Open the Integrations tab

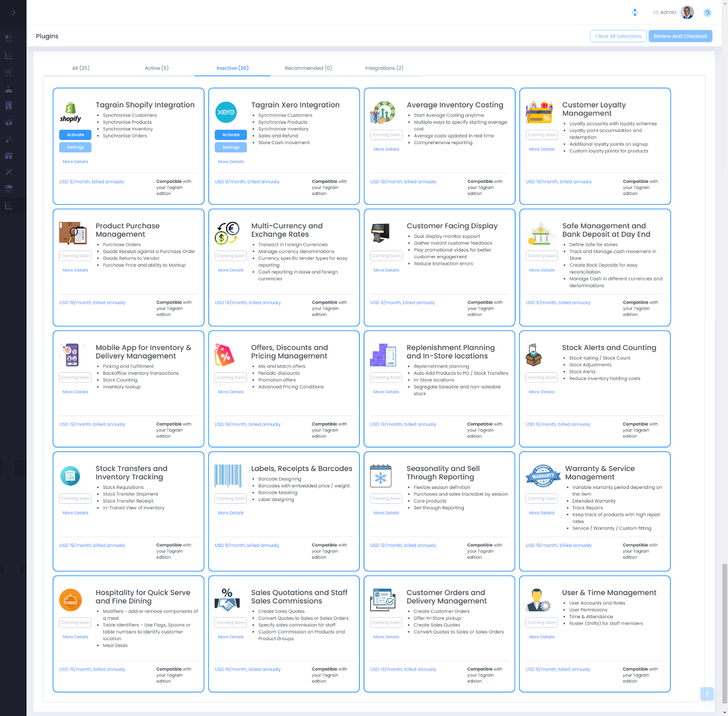pyautogui.click(x=384, y=68)
